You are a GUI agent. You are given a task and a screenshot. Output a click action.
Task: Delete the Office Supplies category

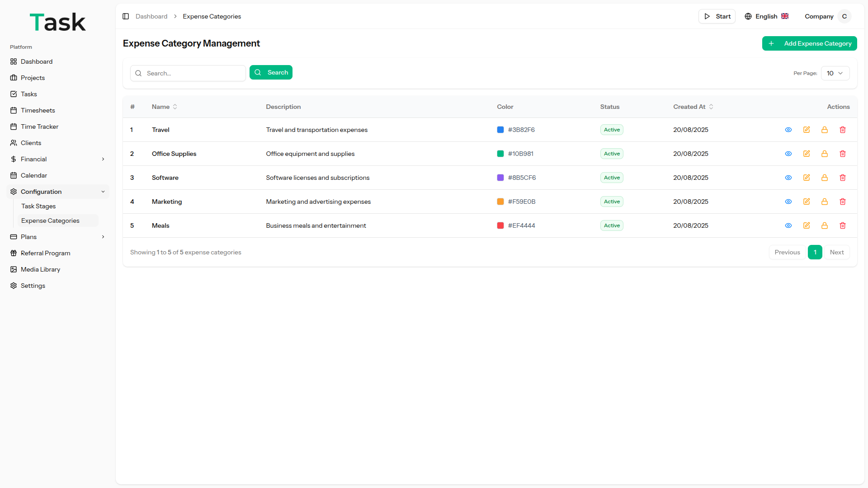tap(843, 154)
